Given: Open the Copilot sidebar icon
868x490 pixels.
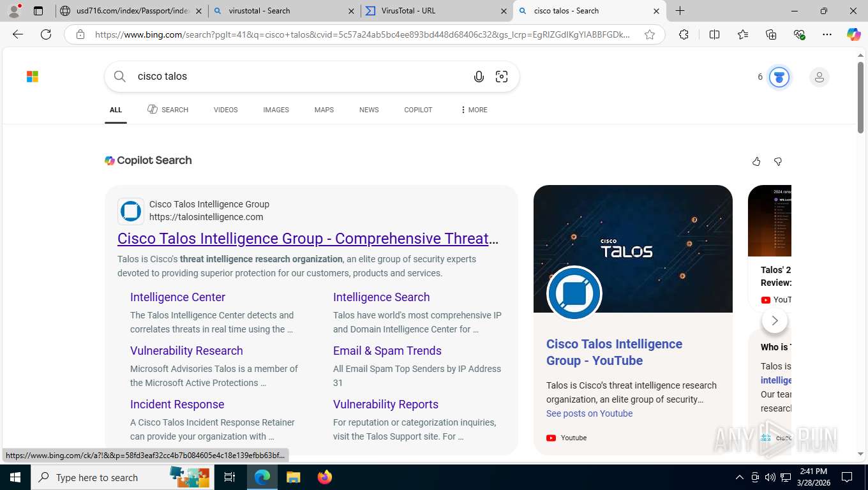Looking at the screenshot, I should tap(853, 34).
